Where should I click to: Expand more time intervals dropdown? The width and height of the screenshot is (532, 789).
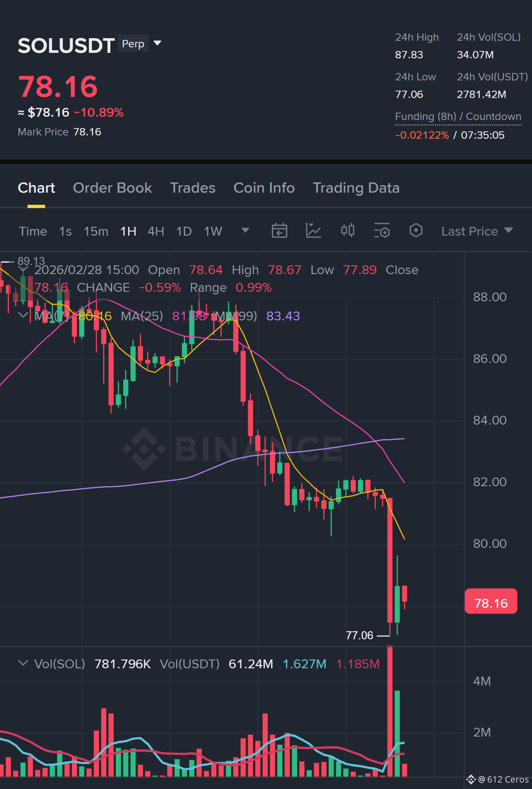pos(245,230)
